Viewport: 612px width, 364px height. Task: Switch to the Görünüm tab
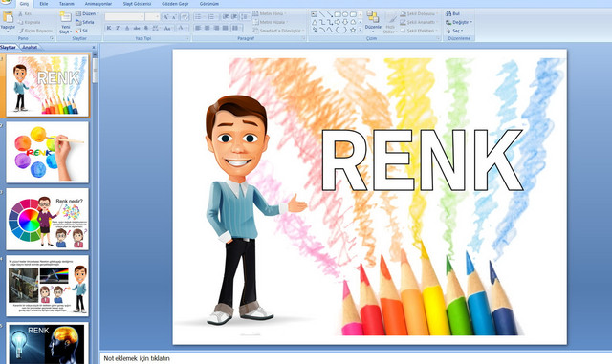click(x=209, y=4)
